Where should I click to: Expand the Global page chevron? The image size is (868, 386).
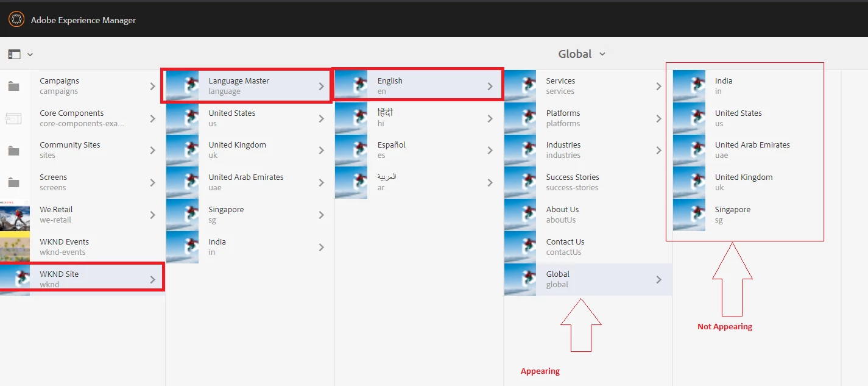[659, 280]
